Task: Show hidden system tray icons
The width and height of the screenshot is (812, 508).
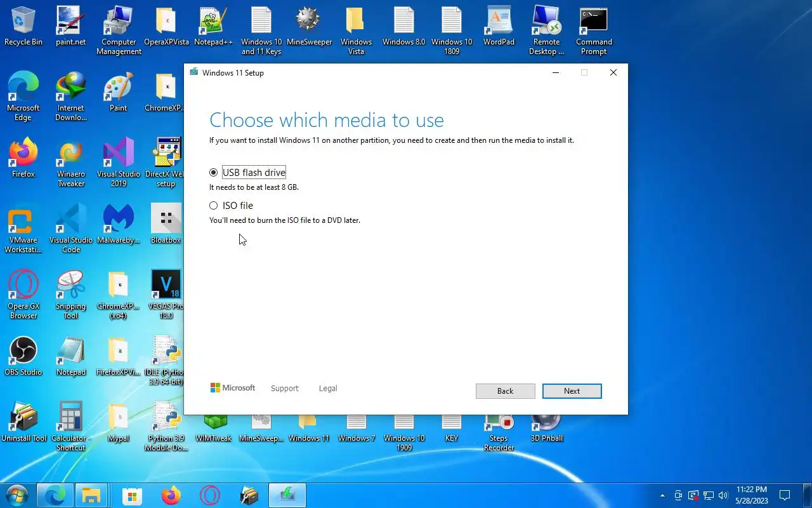Action: point(662,495)
